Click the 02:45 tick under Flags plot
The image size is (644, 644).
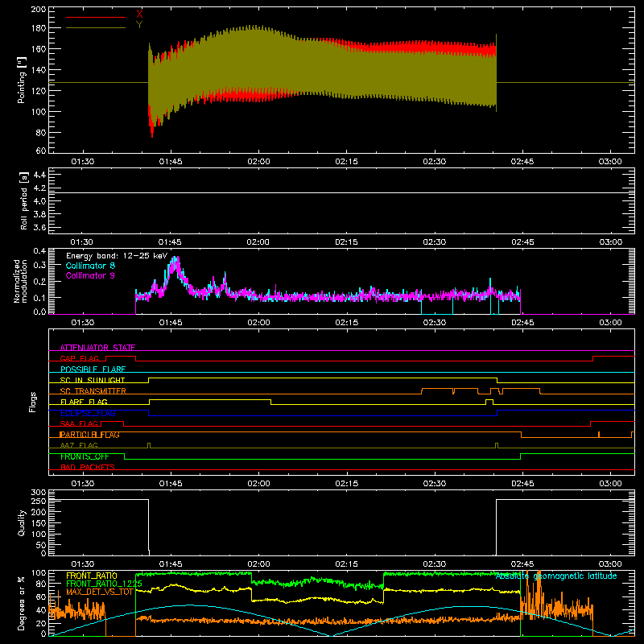coord(522,484)
